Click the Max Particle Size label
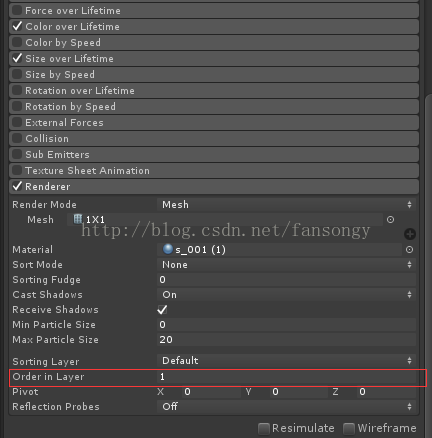The width and height of the screenshot is (432, 438). tap(55, 340)
